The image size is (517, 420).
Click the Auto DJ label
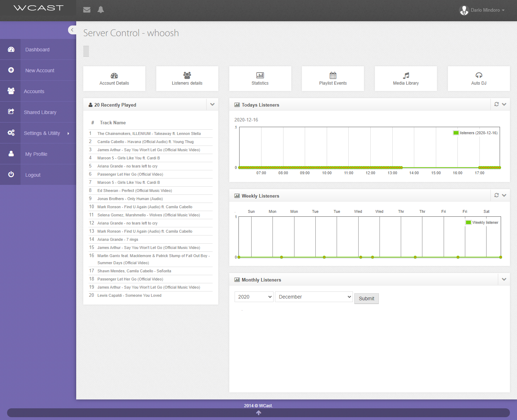[479, 83]
